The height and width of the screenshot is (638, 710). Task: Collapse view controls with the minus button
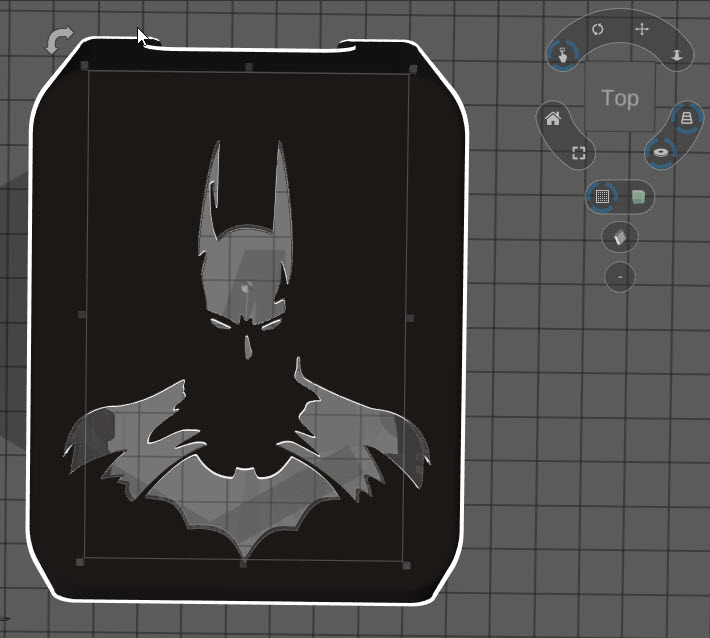620,277
